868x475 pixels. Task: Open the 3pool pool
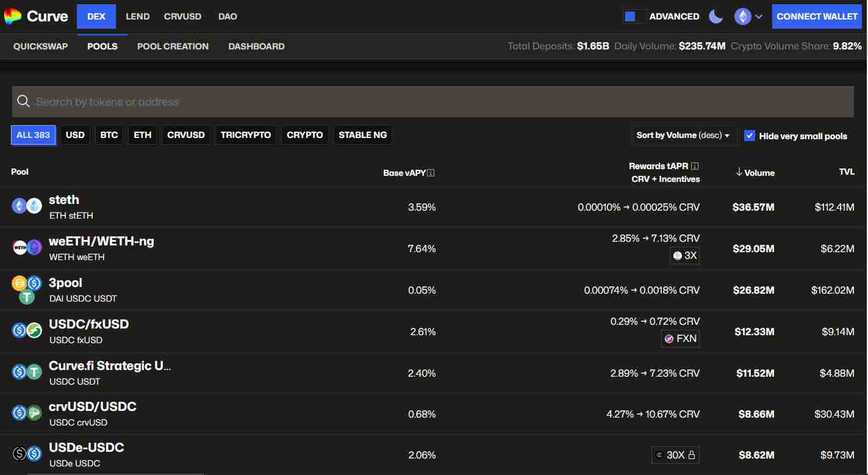click(x=65, y=283)
